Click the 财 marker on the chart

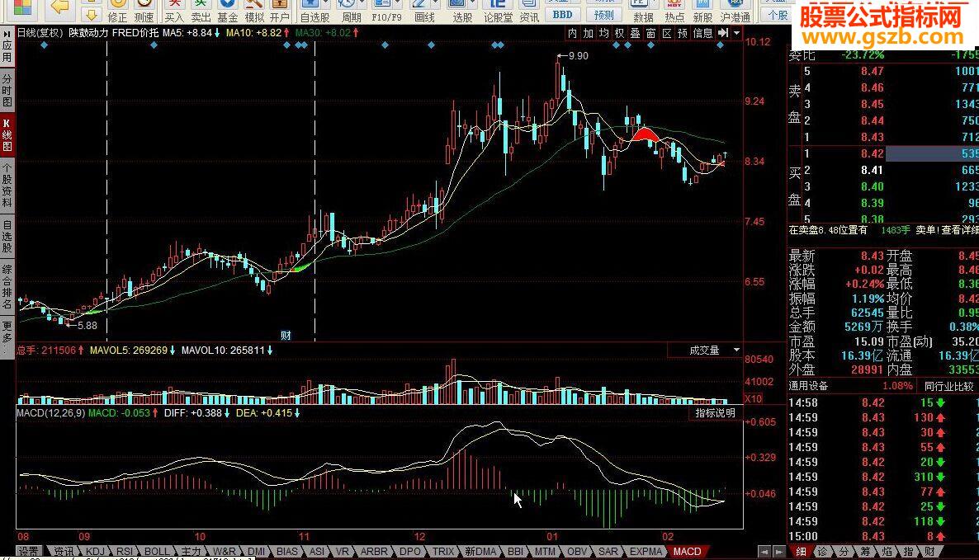(286, 336)
